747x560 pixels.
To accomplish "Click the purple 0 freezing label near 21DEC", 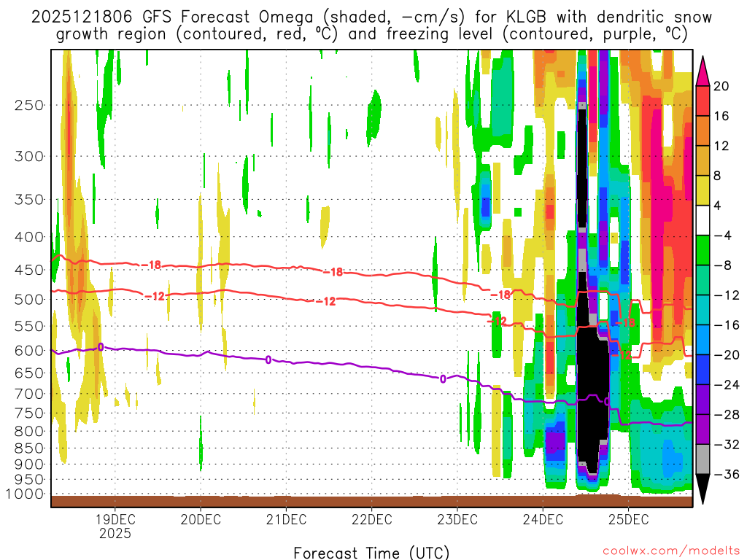I will coord(268,360).
